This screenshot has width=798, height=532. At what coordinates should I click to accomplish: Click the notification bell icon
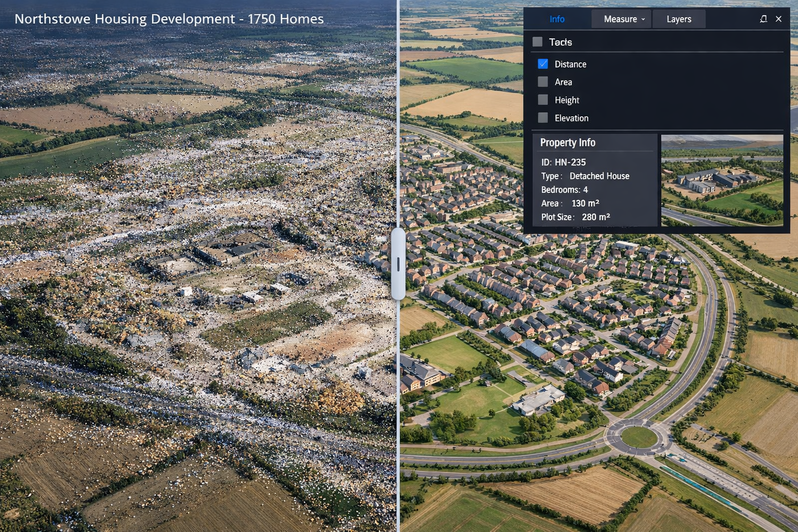763,19
